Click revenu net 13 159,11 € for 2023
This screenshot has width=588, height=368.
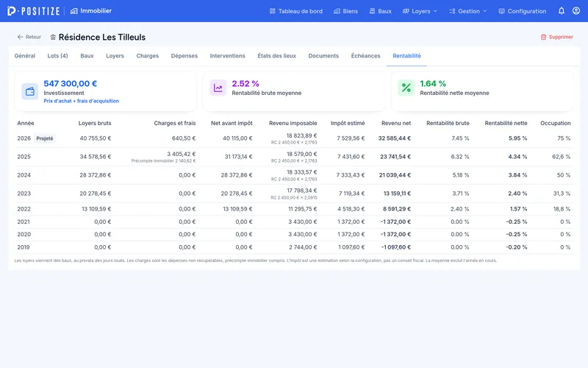(397, 194)
